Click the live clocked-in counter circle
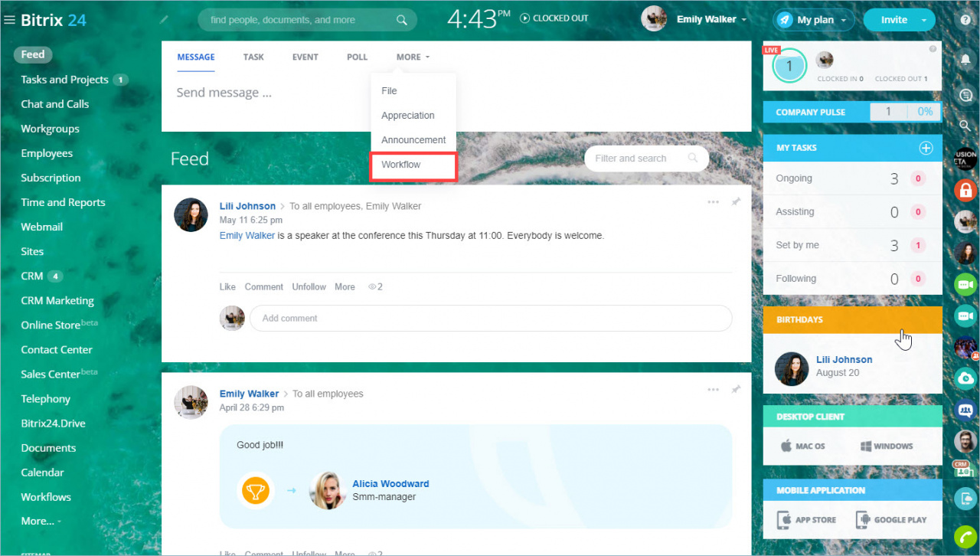Image resolution: width=980 pixels, height=556 pixels. click(x=789, y=67)
